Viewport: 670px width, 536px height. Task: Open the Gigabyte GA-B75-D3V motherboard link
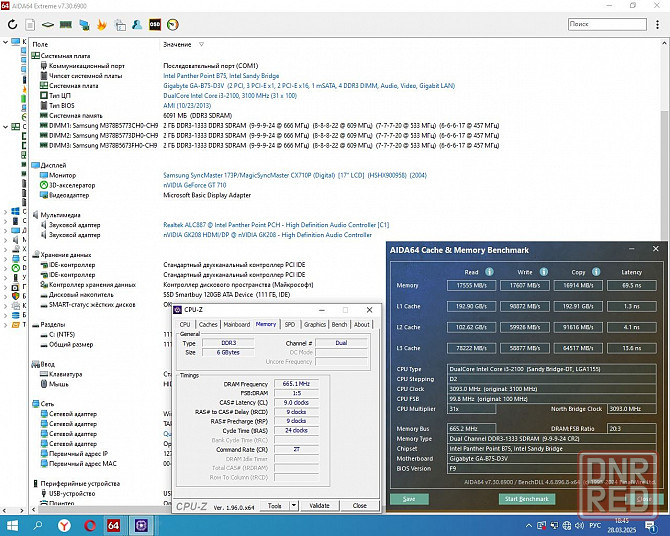[309, 85]
